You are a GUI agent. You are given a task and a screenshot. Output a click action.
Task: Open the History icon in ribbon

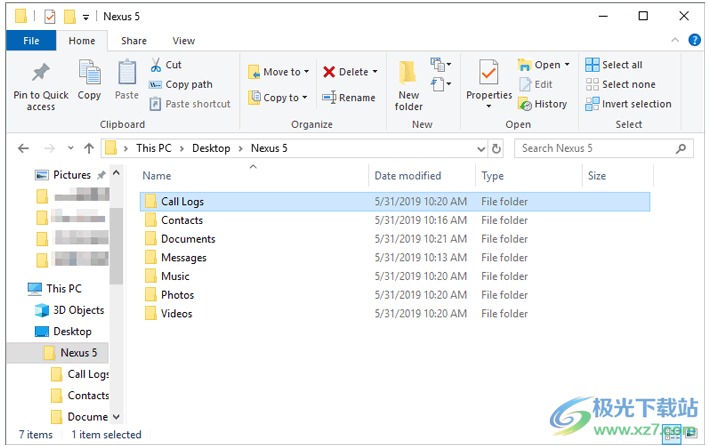(525, 104)
